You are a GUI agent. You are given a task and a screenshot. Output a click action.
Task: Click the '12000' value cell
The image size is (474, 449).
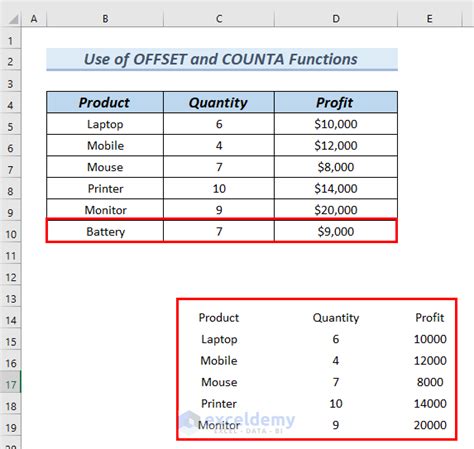pyautogui.click(x=430, y=361)
